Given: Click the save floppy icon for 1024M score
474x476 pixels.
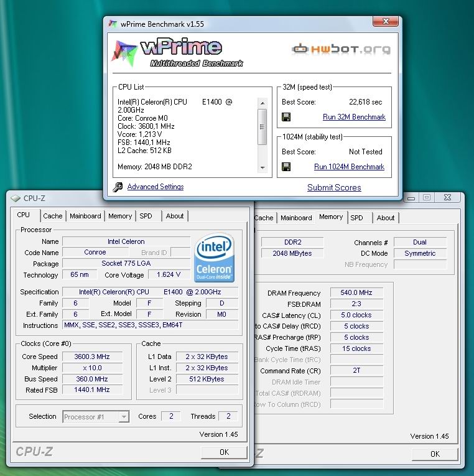Looking at the screenshot, I should click(x=286, y=167).
